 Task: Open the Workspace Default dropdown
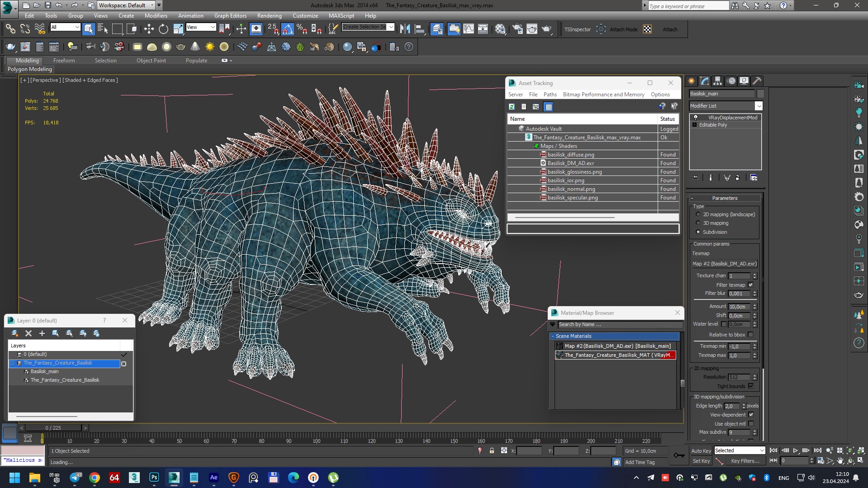126,5
